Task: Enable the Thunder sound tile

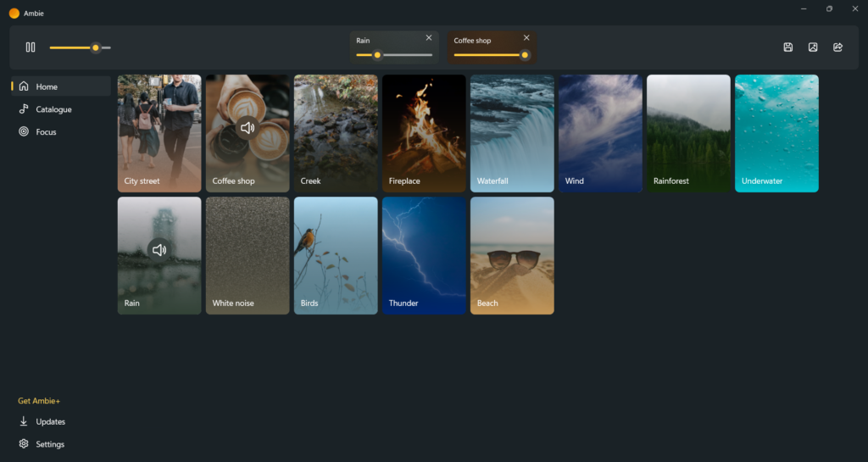Action: tap(424, 255)
